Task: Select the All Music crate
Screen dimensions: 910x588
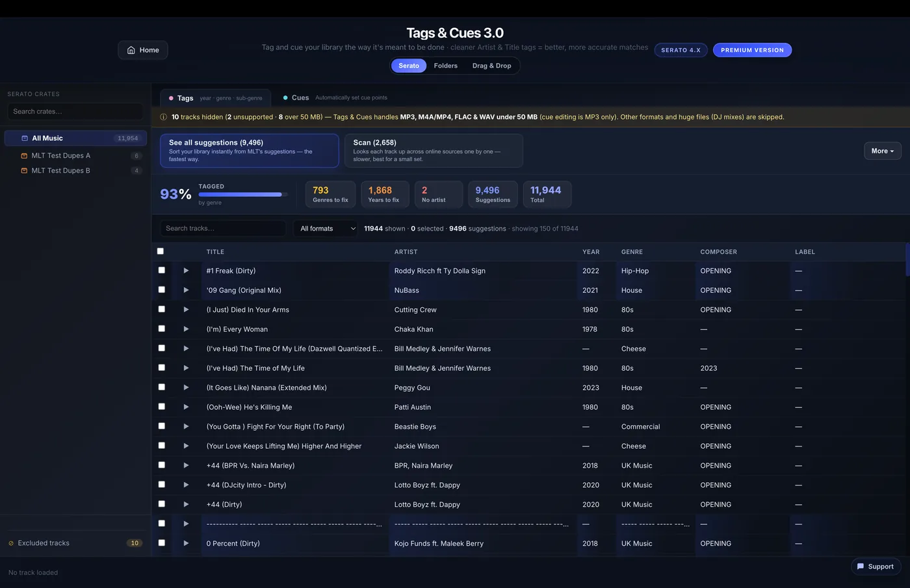Action: [x=75, y=138]
